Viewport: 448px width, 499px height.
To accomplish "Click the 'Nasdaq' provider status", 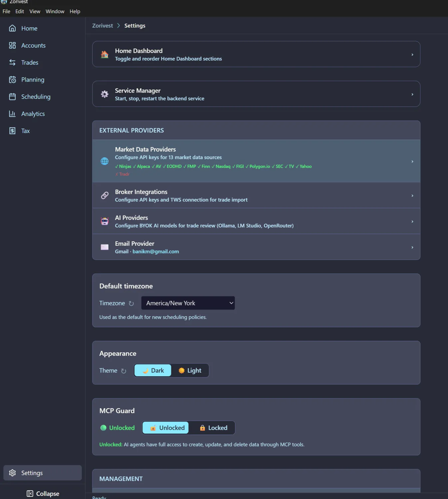I will coord(221,166).
